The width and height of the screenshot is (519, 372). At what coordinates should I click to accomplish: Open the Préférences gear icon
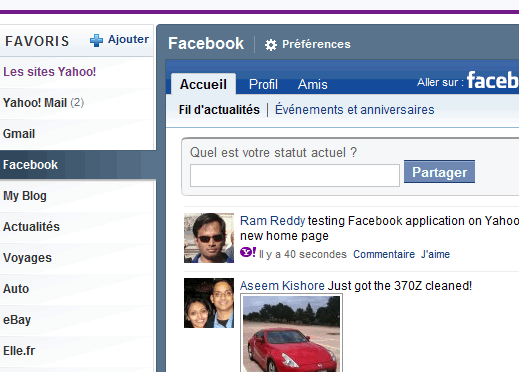[271, 45]
